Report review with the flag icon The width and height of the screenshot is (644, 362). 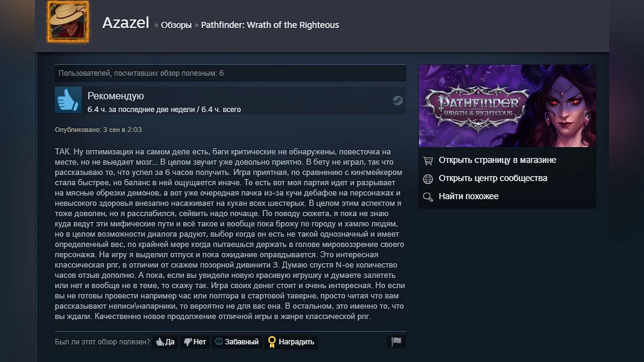(x=396, y=342)
